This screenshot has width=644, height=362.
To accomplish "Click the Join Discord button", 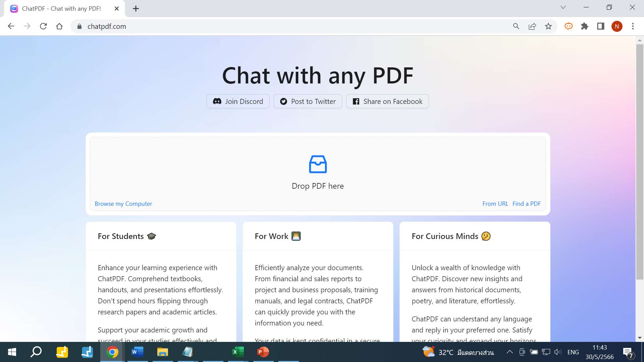I will pos(238,102).
